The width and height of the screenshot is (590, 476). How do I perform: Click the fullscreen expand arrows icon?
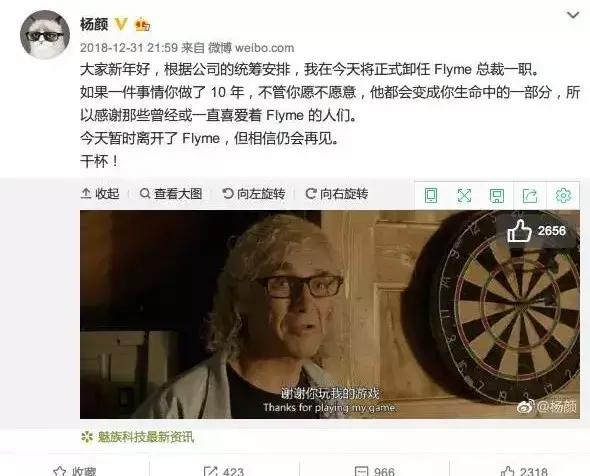tap(464, 196)
